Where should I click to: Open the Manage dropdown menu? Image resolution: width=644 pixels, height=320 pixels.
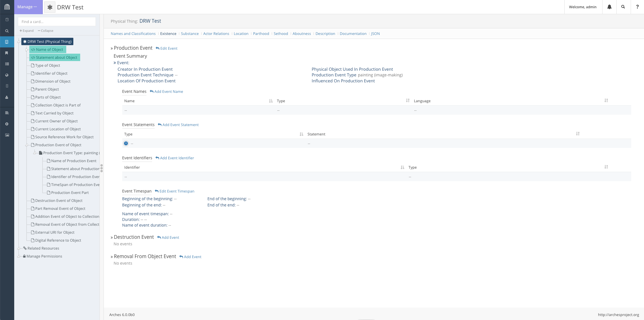point(27,7)
